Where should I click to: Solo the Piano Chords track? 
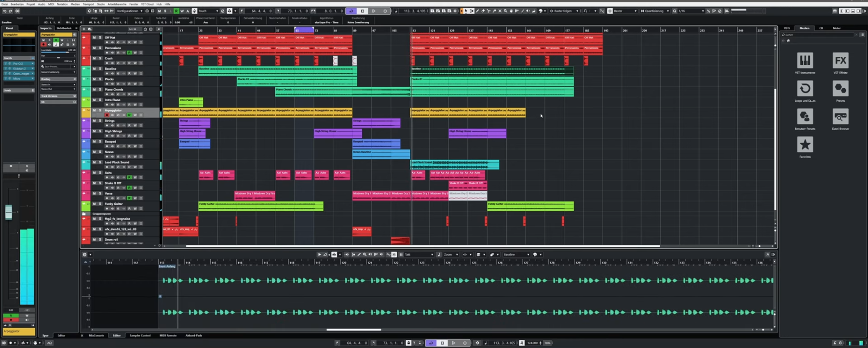(100, 89)
